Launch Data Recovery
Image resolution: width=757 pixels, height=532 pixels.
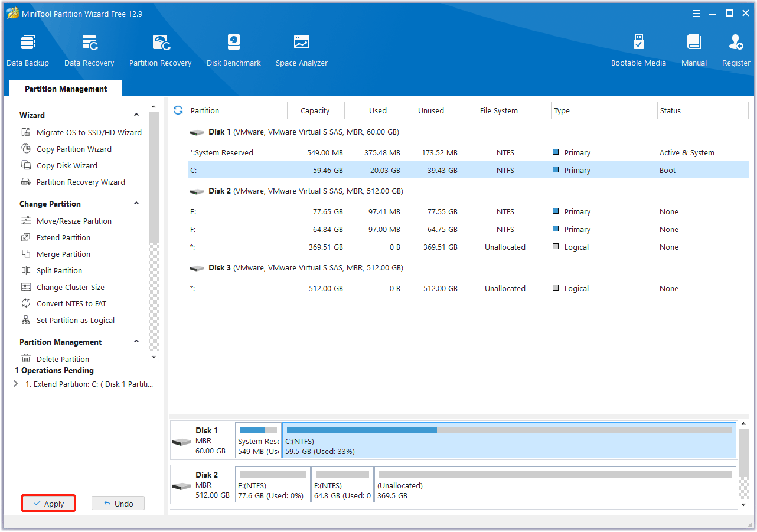[89, 51]
